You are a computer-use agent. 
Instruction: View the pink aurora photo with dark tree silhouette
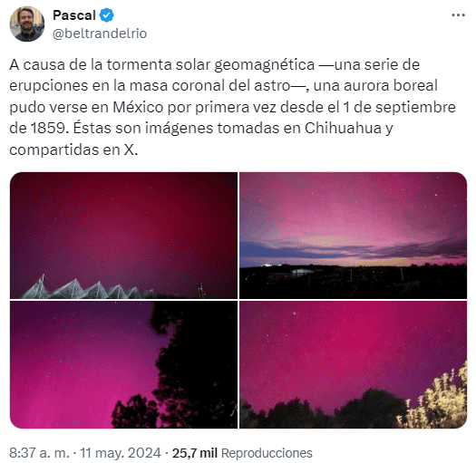123,365
